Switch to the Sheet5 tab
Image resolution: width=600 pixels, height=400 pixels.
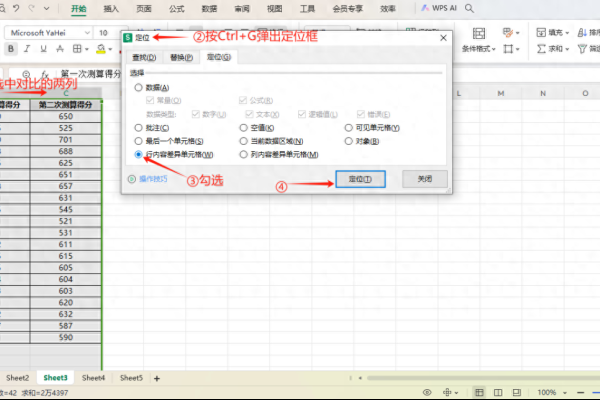[x=131, y=378]
